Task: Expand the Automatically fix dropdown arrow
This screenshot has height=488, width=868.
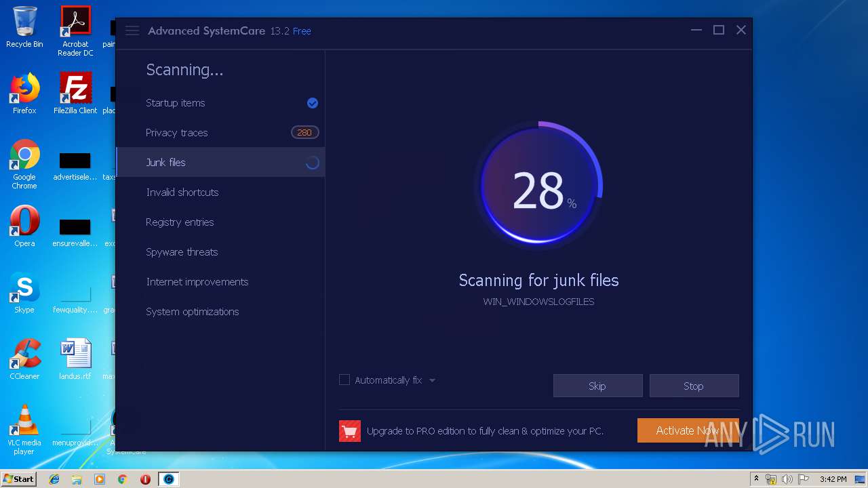Action: pyautogui.click(x=432, y=380)
